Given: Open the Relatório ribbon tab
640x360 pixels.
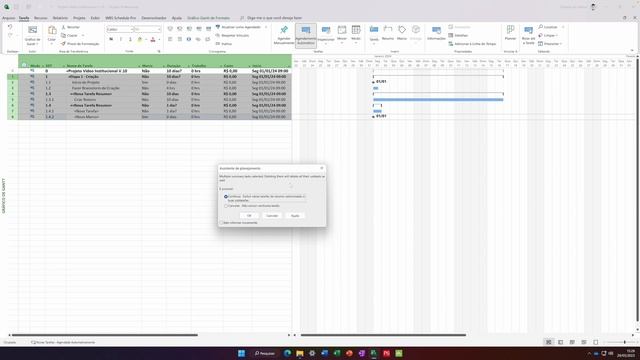Looking at the screenshot, I should click(60, 18).
